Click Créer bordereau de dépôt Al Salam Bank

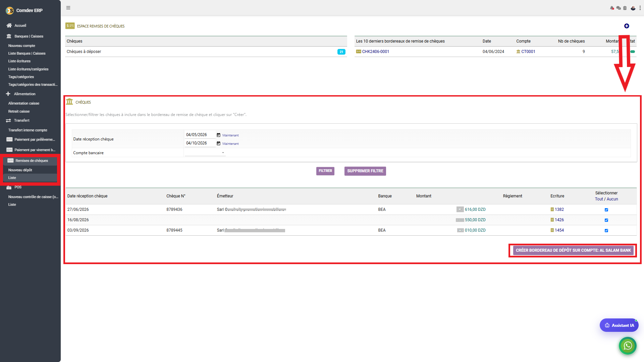[573, 250]
